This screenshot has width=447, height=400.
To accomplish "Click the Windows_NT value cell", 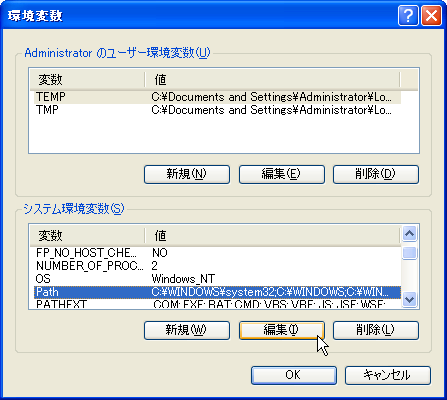I will [183, 279].
